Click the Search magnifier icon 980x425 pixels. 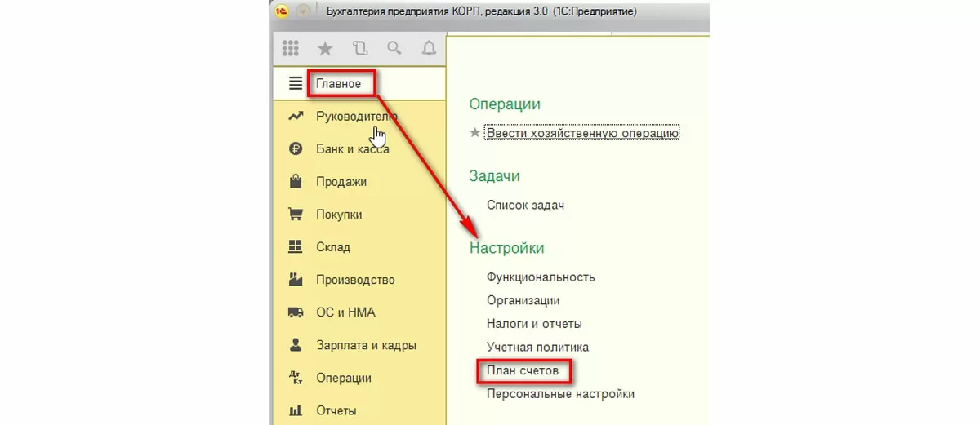[x=394, y=48]
